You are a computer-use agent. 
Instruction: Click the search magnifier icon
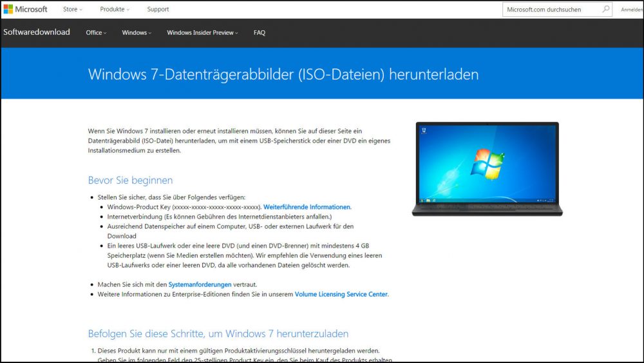click(605, 9)
